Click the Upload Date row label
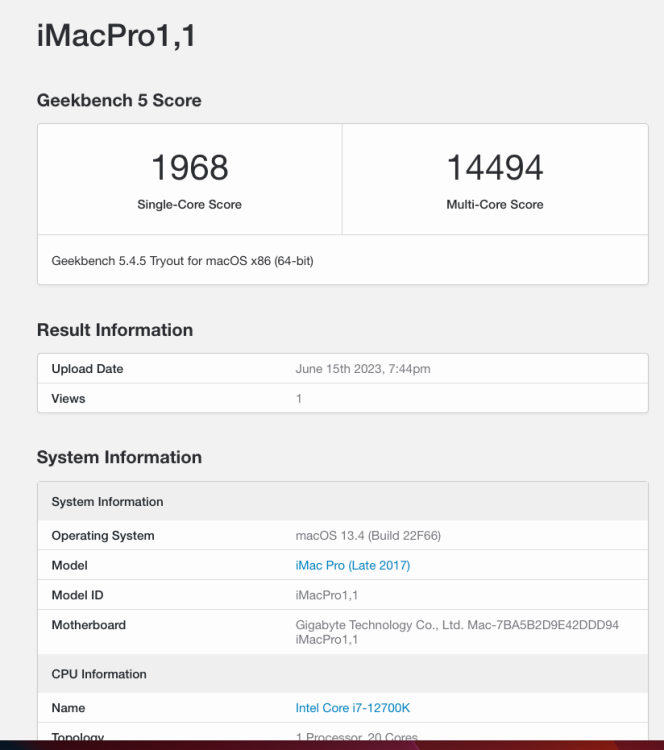Screen dimensions: 664x750 click(x=88, y=369)
